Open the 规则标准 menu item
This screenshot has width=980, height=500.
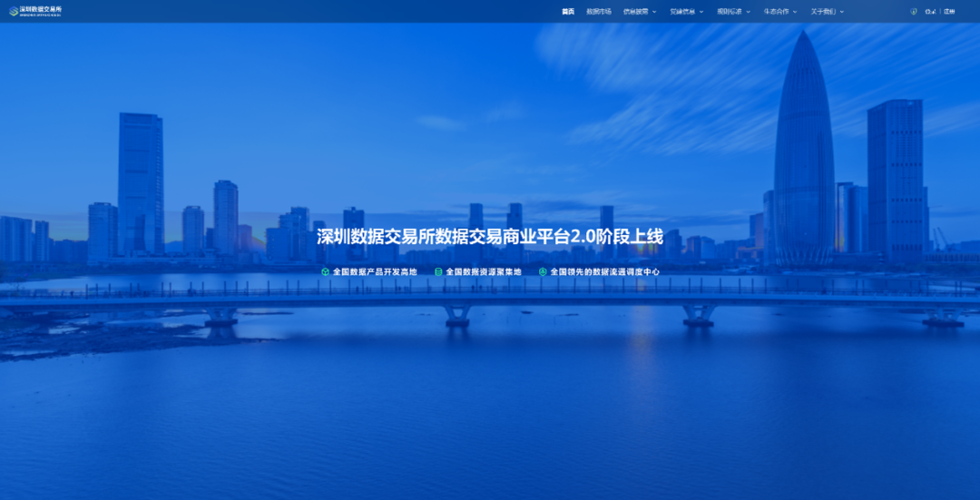(x=730, y=11)
